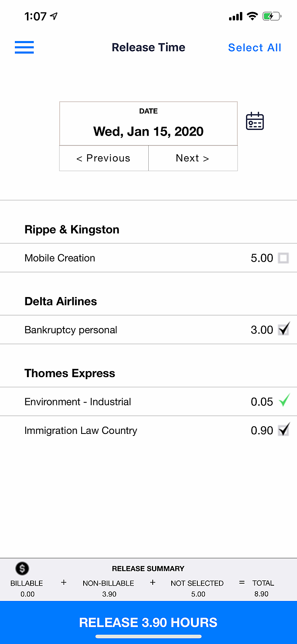Open the Rippe & Kingston client section
Viewport: 297px width, 644px height.
click(72, 229)
